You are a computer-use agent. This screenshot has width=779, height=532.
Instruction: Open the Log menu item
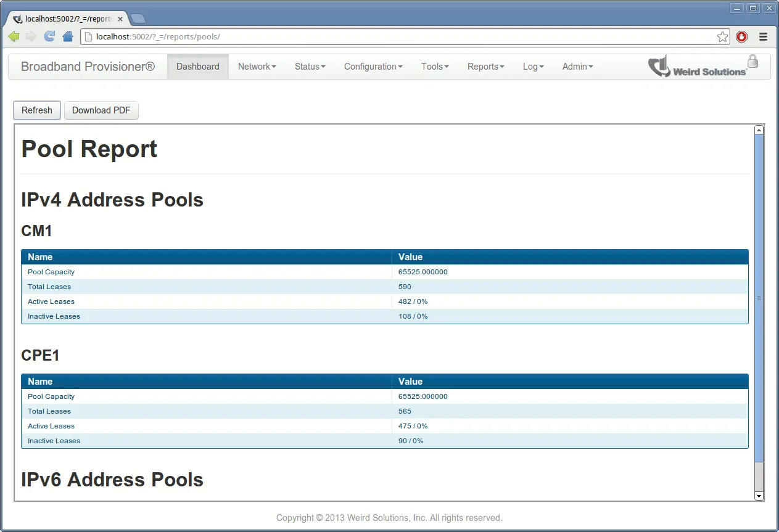532,66
